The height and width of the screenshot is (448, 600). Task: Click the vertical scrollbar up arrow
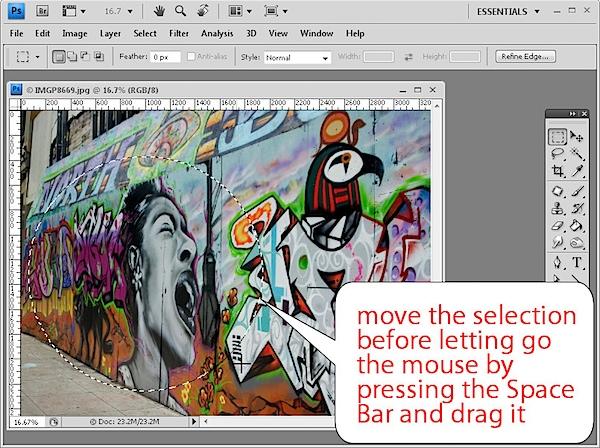tap(437, 104)
